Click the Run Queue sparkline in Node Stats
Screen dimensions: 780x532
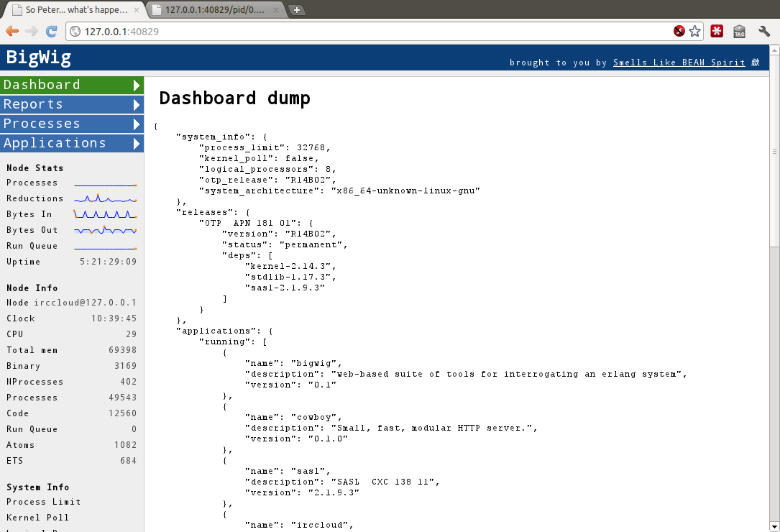coord(105,248)
